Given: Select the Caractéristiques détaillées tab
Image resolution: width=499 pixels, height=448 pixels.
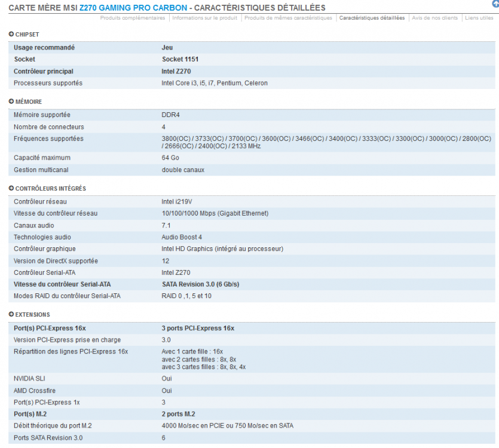Looking at the screenshot, I should [x=372, y=18].
